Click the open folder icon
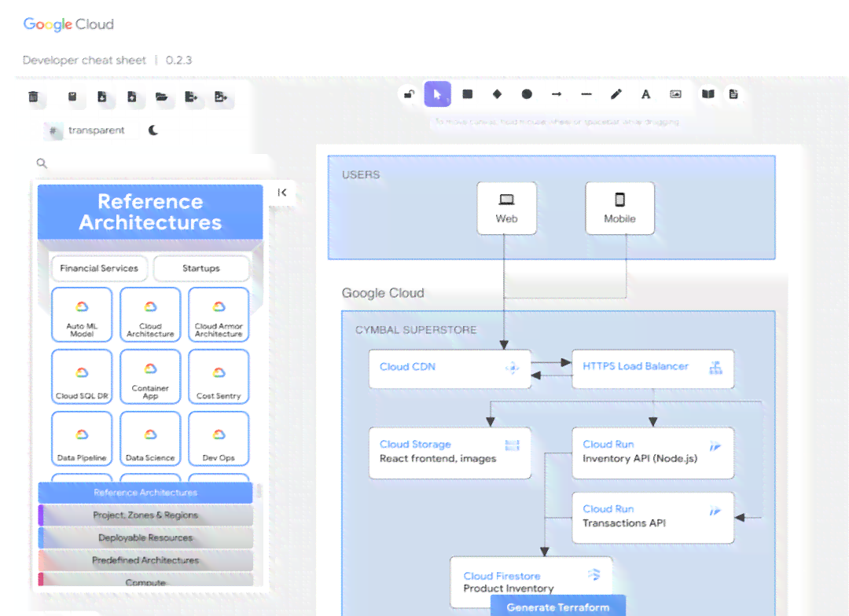The height and width of the screenshot is (616, 849). (161, 97)
